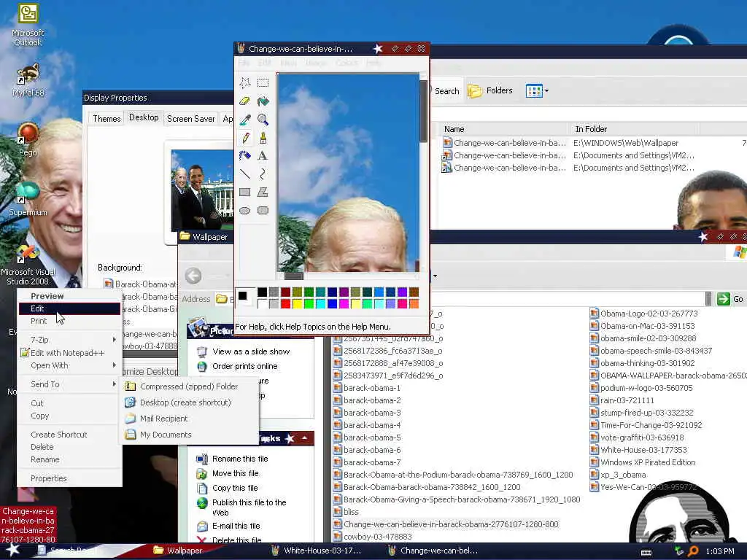The width and height of the screenshot is (747, 560).
Task: Select Windows XP Pirated Edition file
Action: pos(642,462)
